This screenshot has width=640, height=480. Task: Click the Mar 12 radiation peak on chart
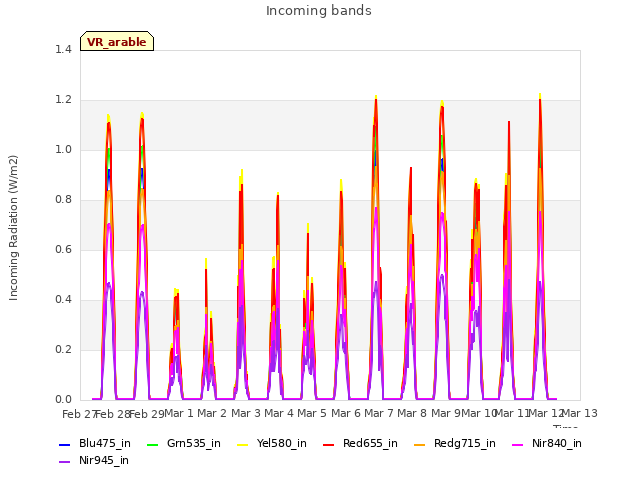pos(540,96)
